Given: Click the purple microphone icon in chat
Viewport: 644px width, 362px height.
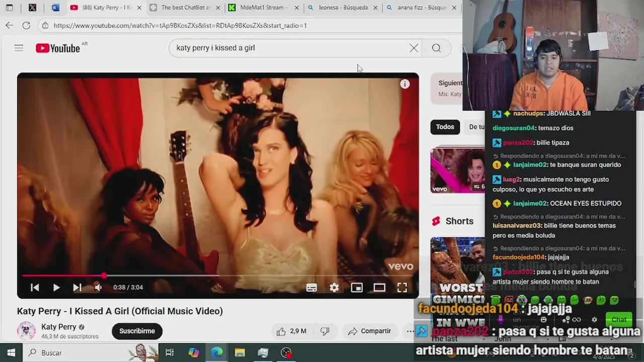Looking at the screenshot, I should 501,319.
